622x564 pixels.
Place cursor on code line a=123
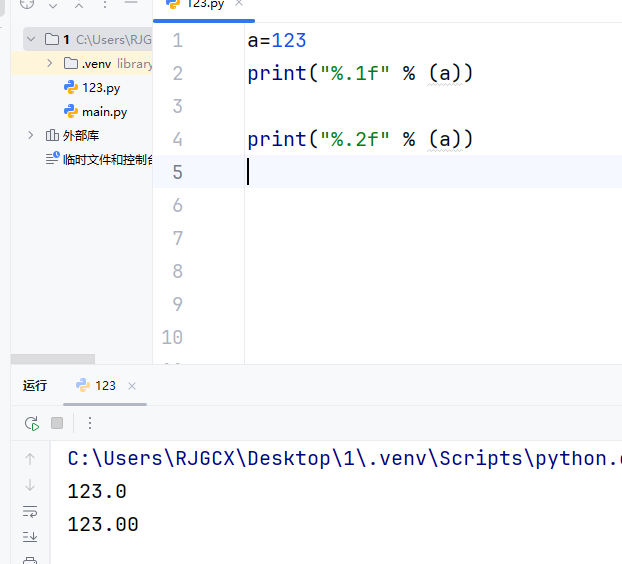coord(277,40)
